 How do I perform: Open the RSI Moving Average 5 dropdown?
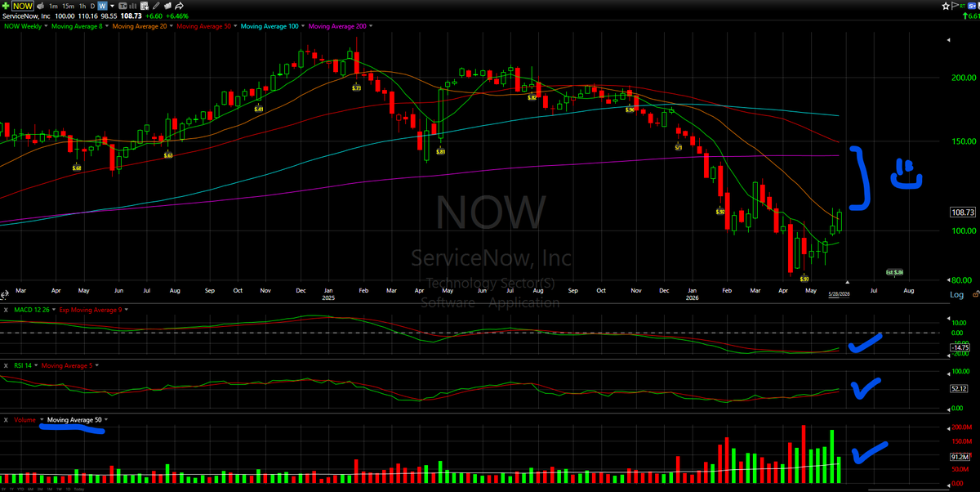tap(97, 365)
